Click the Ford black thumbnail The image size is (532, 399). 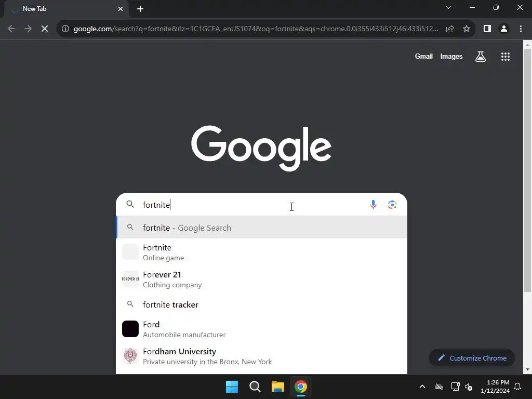coord(130,329)
